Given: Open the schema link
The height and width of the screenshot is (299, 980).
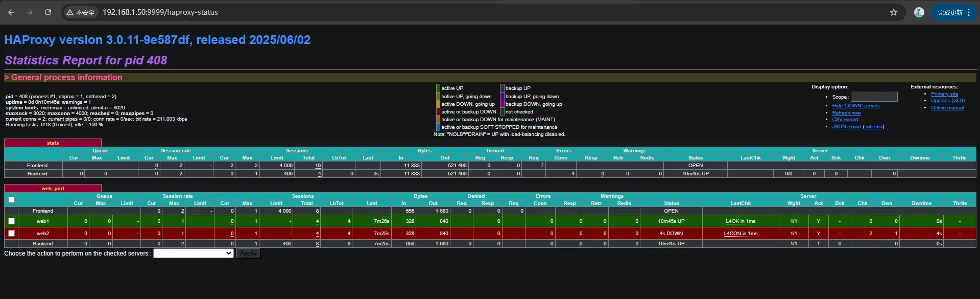Looking at the screenshot, I should pyautogui.click(x=873, y=127).
